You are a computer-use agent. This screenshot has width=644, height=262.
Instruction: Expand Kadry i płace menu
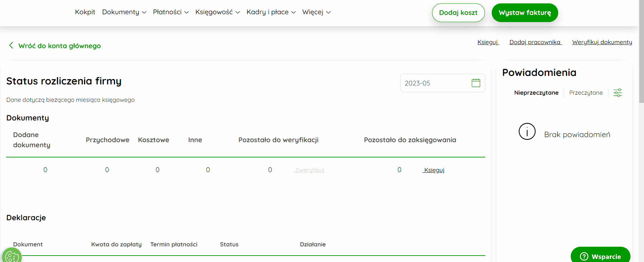(x=271, y=12)
